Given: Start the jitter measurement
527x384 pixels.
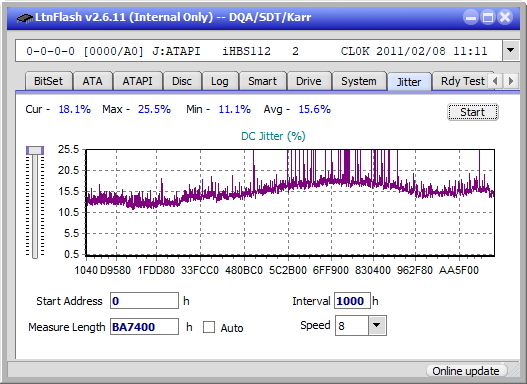Looking at the screenshot, I should tap(473, 112).
